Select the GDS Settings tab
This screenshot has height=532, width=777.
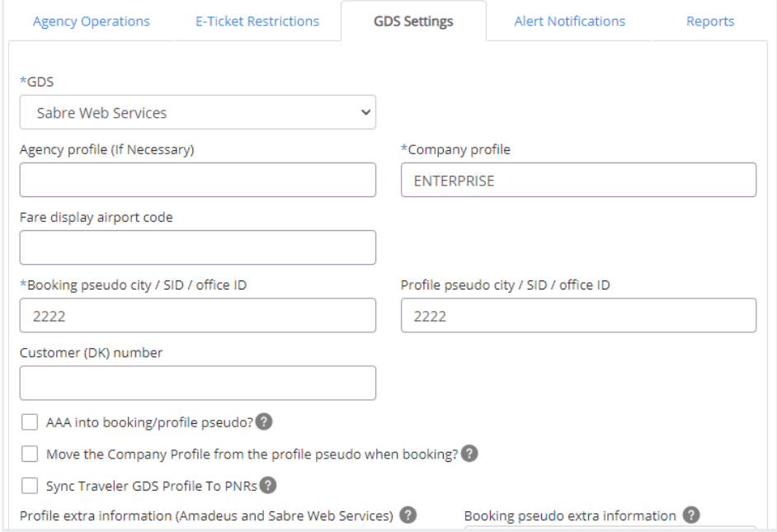(x=413, y=21)
